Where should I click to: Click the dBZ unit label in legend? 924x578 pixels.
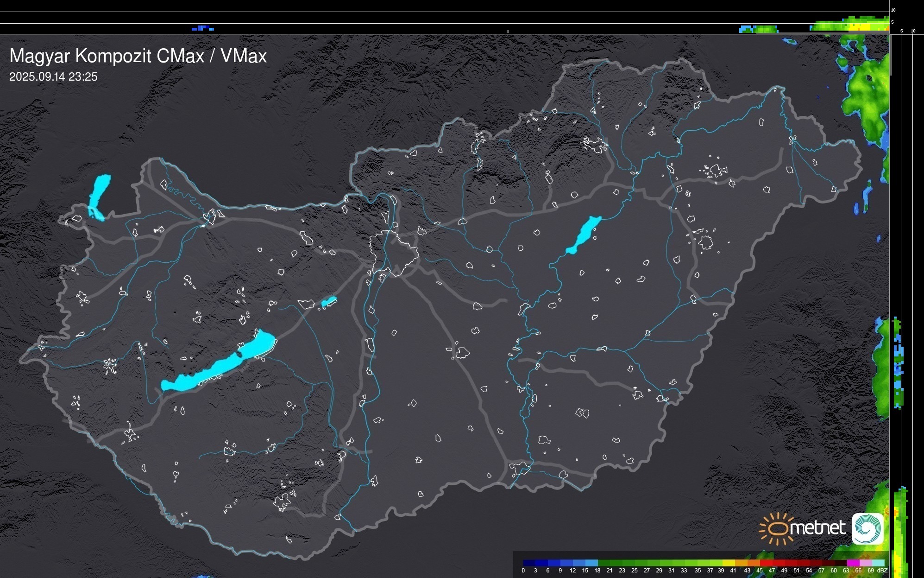[882, 571]
